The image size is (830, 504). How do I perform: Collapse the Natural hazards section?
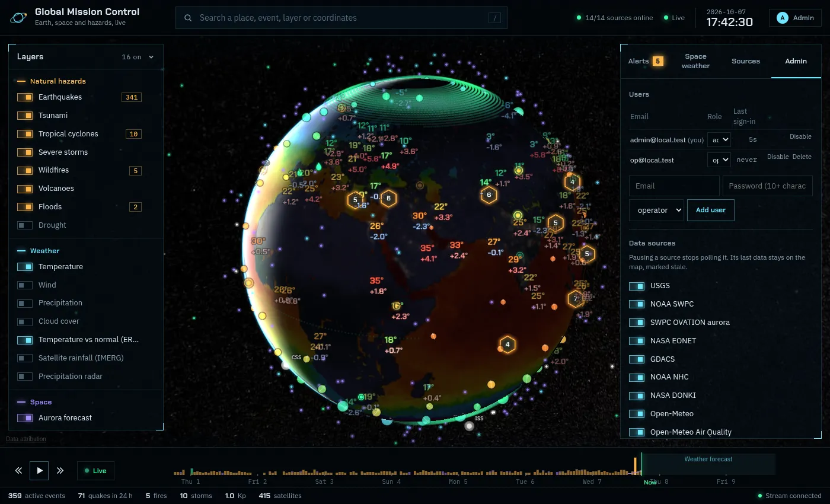click(52, 81)
